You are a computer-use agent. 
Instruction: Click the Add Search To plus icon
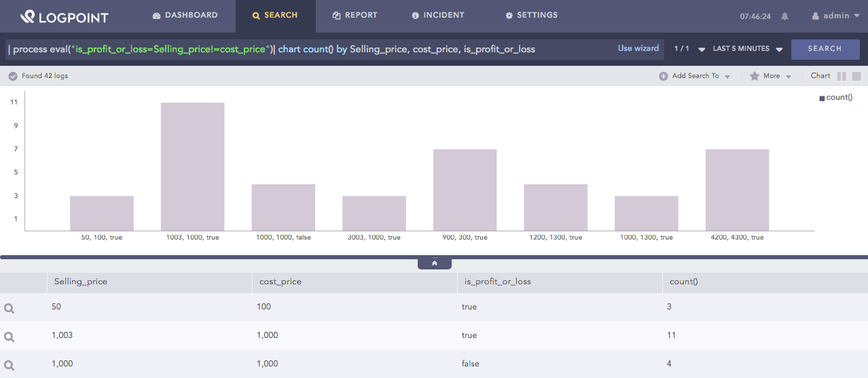(664, 77)
